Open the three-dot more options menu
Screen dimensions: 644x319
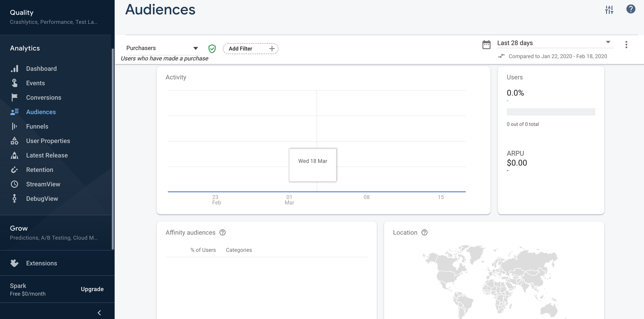click(626, 45)
